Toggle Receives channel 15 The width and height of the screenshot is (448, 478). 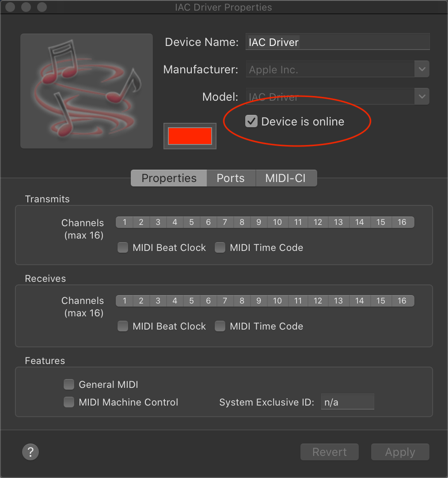[380, 301]
